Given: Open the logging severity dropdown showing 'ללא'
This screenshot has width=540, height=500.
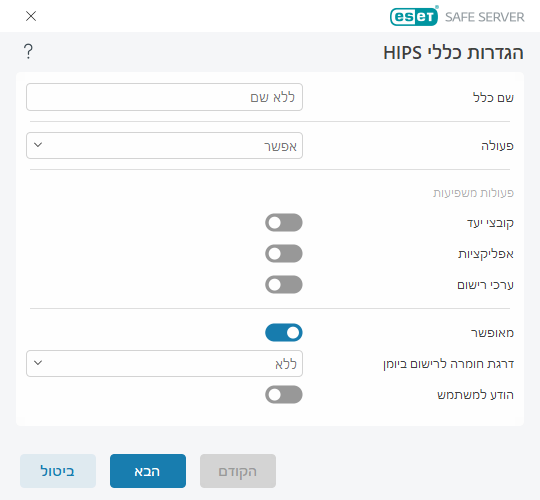Looking at the screenshot, I should pos(164,364).
